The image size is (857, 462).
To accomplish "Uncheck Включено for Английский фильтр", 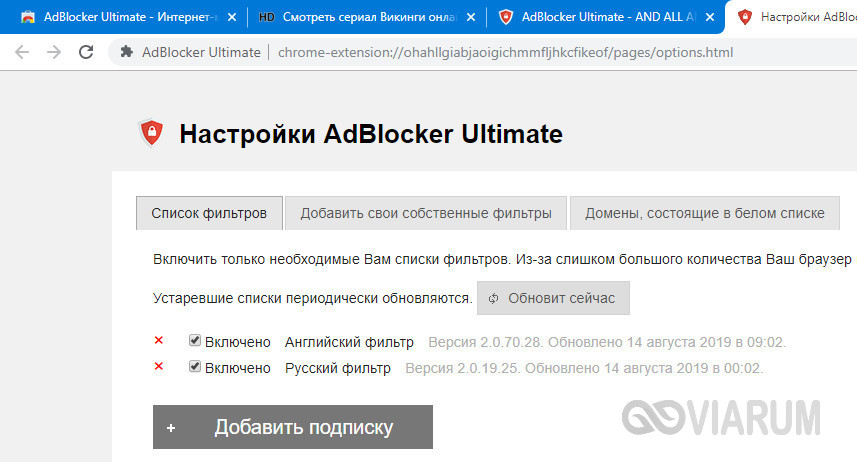I will [x=195, y=340].
